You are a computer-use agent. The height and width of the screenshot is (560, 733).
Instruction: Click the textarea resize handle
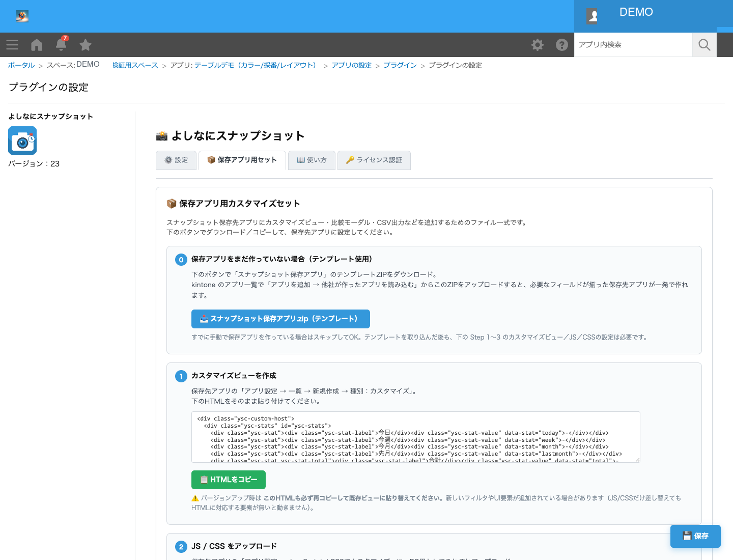pos(637,459)
